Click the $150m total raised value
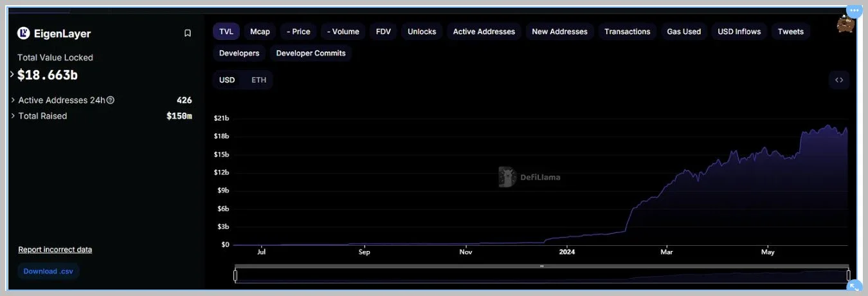868x296 pixels. 179,116
